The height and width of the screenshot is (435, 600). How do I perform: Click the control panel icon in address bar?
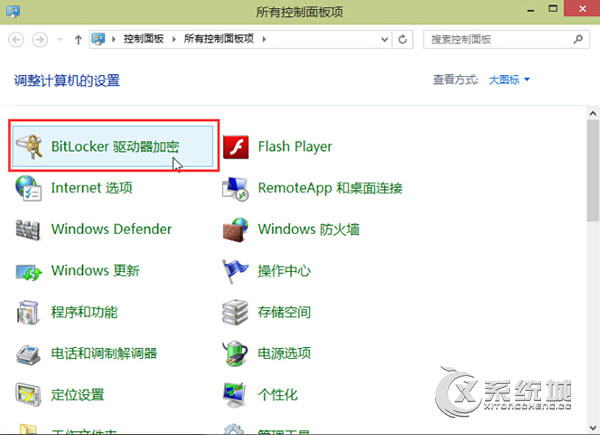[x=98, y=39]
